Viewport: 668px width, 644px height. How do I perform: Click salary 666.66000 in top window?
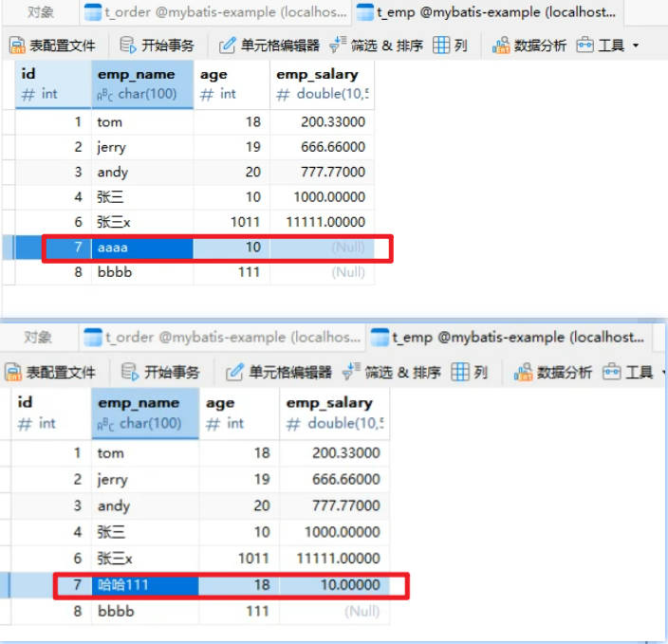[322, 147]
